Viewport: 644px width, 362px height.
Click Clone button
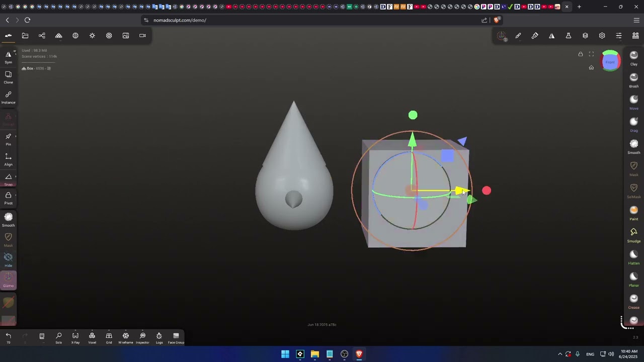9,77
